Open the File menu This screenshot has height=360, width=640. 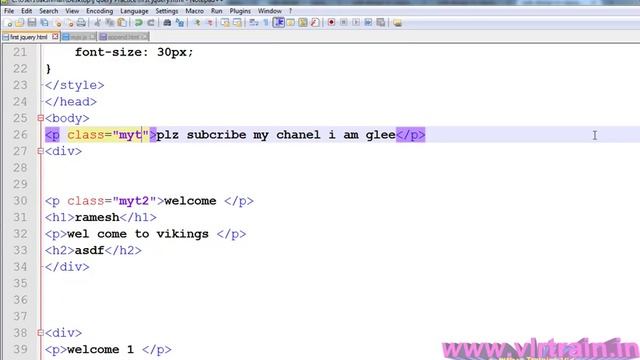9,11
